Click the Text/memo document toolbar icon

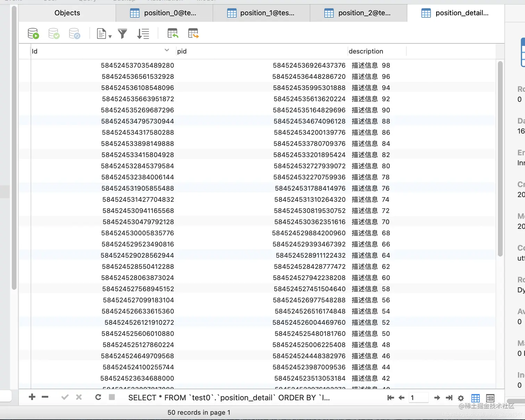(101, 34)
